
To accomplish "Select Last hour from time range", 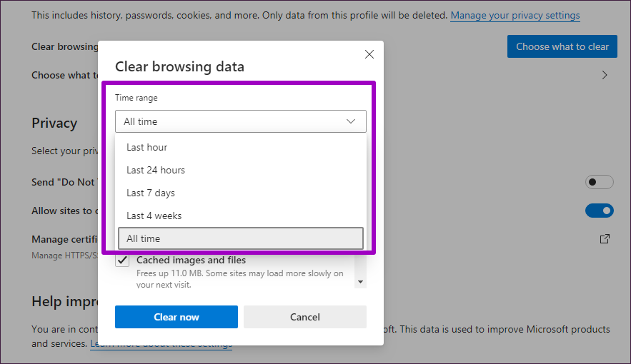I will pos(146,147).
